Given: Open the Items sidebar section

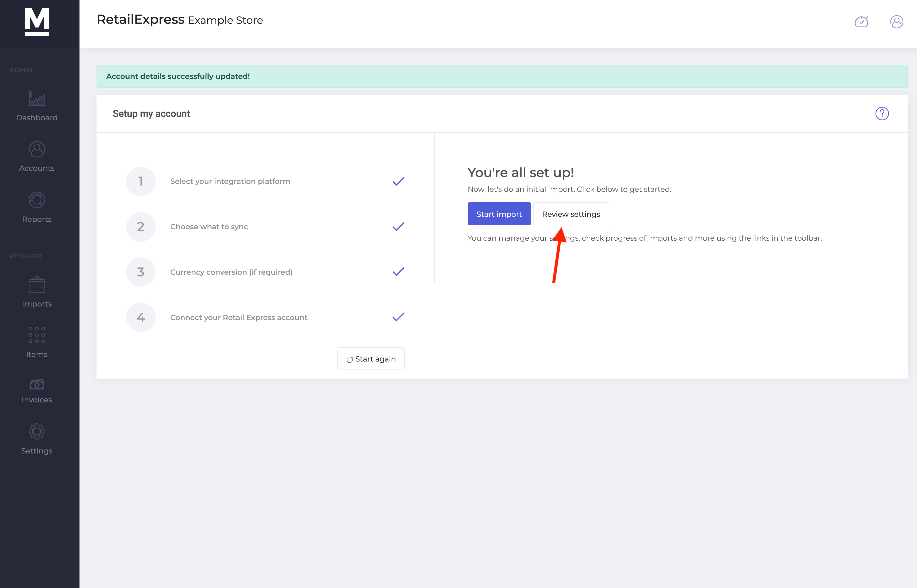Looking at the screenshot, I should (x=37, y=343).
